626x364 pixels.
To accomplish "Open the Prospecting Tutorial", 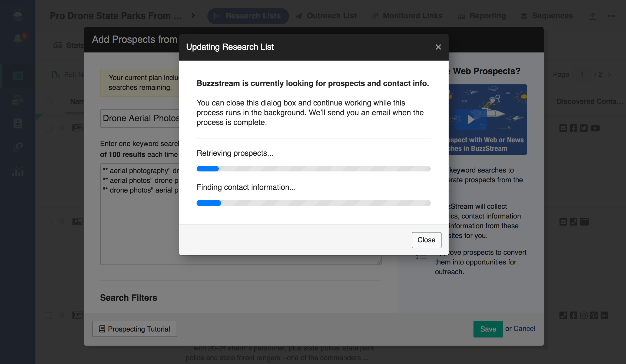I will 135,329.
